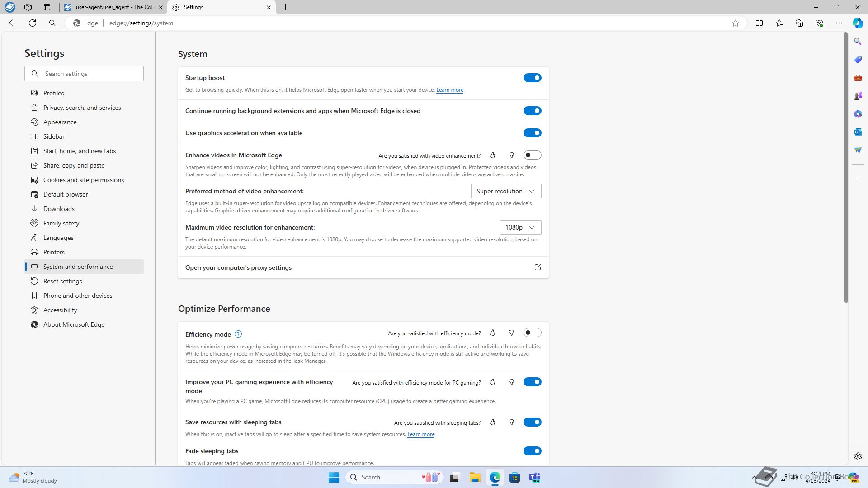This screenshot has height=488, width=868.
Task: Click the browser back arrow
Action: 13,23
